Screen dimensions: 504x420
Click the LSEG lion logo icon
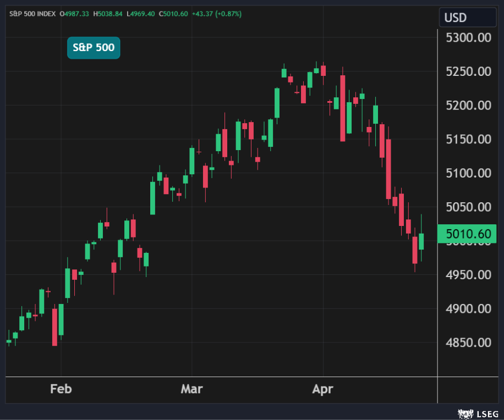465,413
